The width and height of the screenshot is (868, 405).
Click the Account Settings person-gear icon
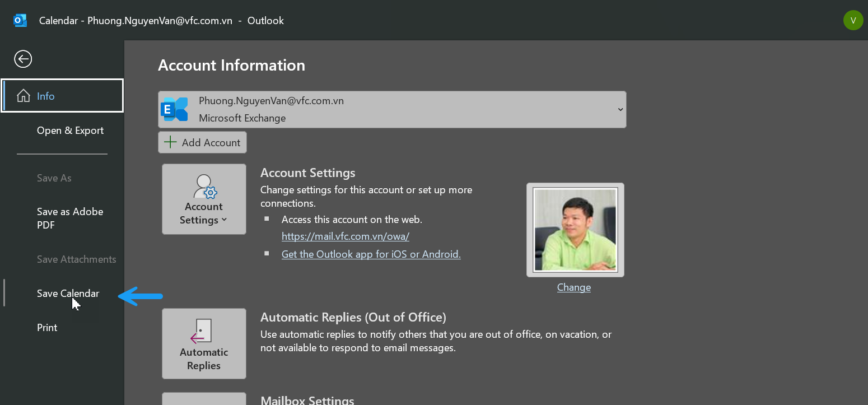204,187
